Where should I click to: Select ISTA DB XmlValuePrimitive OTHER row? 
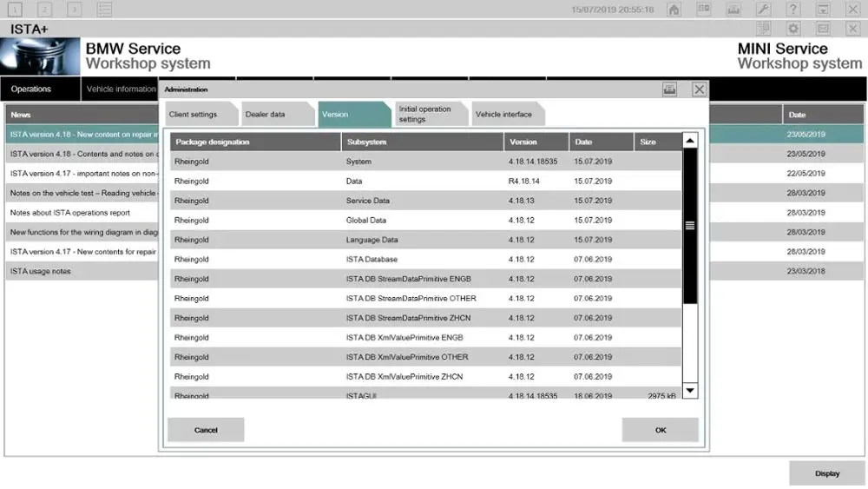(x=425, y=357)
